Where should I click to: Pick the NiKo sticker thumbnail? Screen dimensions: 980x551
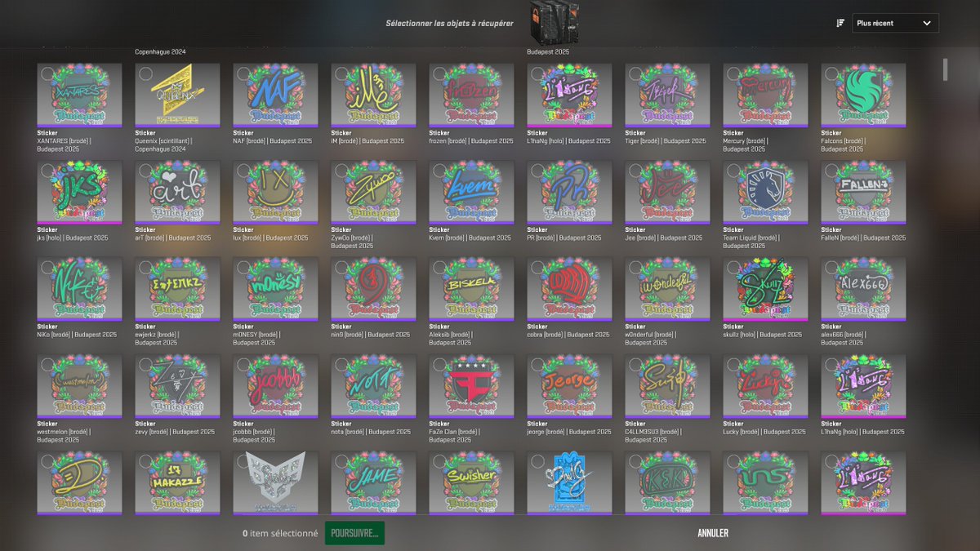click(79, 289)
